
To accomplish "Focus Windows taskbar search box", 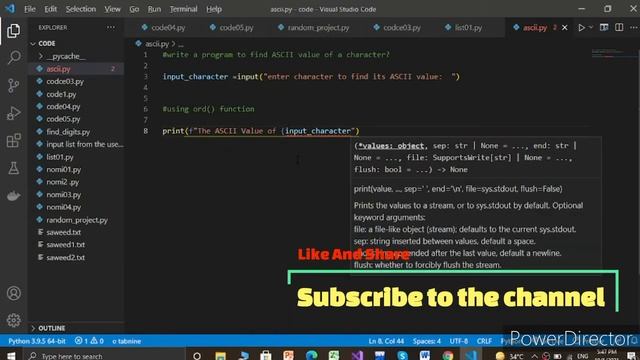I will tap(104, 356).
